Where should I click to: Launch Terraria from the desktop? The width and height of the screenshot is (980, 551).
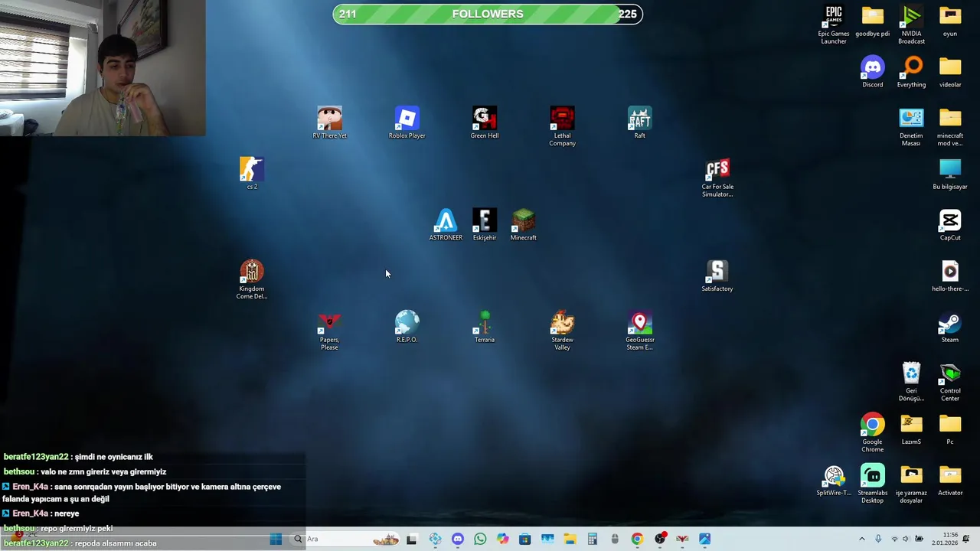point(485,327)
